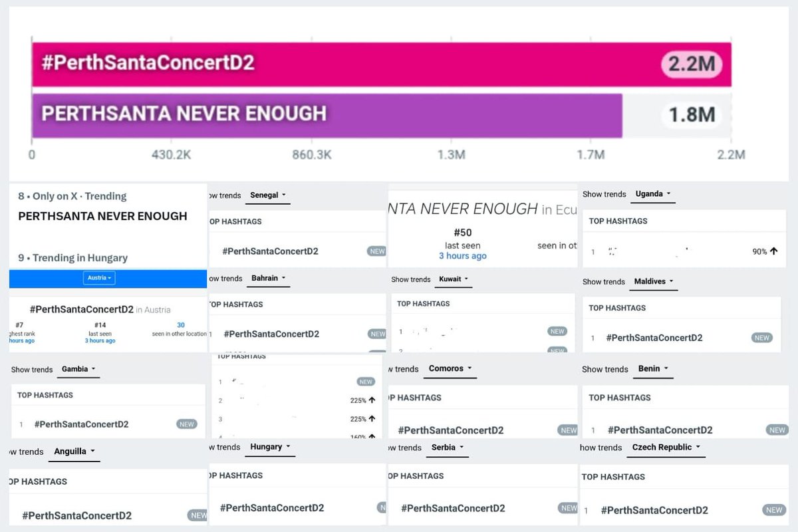This screenshot has height=532, width=798.
Task: Click the NEW badge in Benin panel
Action: (x=777, y=430)
